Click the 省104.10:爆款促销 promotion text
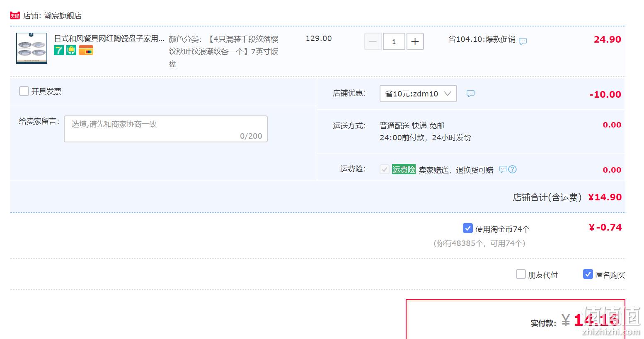 point(482,39)
